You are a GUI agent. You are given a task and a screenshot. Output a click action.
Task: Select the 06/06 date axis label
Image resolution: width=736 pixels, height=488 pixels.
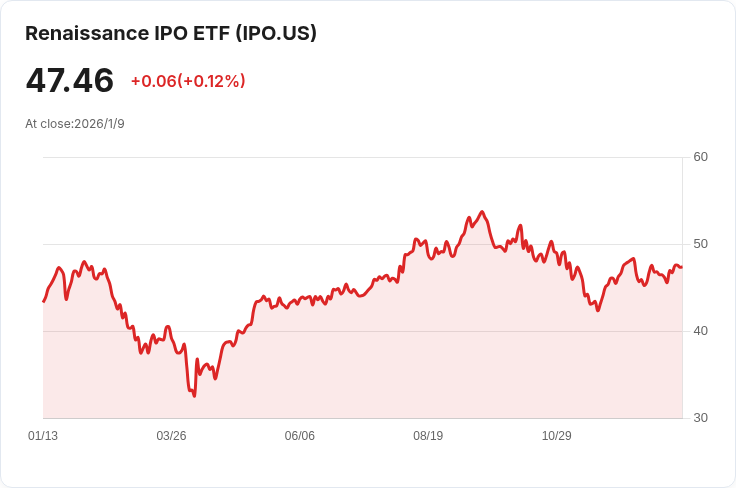pyautogui.click(x=299, y=436)
